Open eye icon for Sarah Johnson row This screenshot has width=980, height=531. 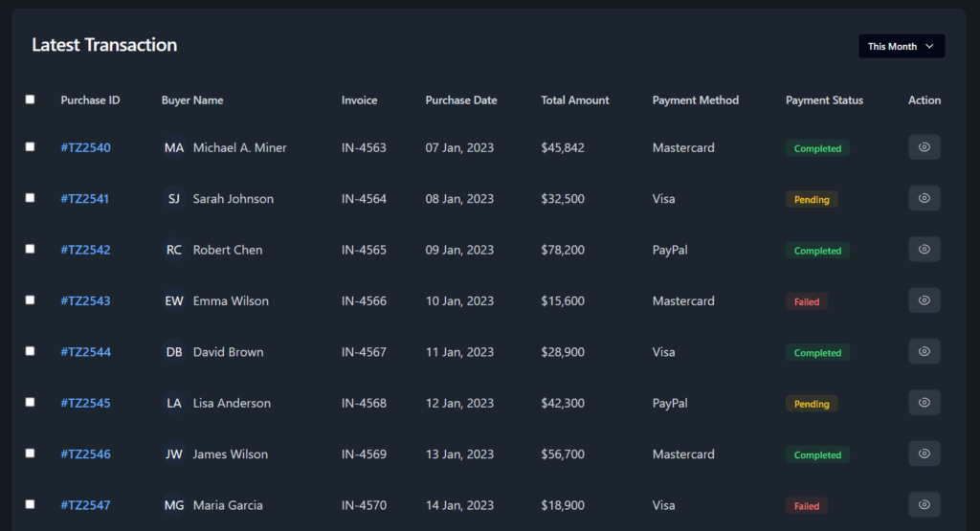pos(924,199)
